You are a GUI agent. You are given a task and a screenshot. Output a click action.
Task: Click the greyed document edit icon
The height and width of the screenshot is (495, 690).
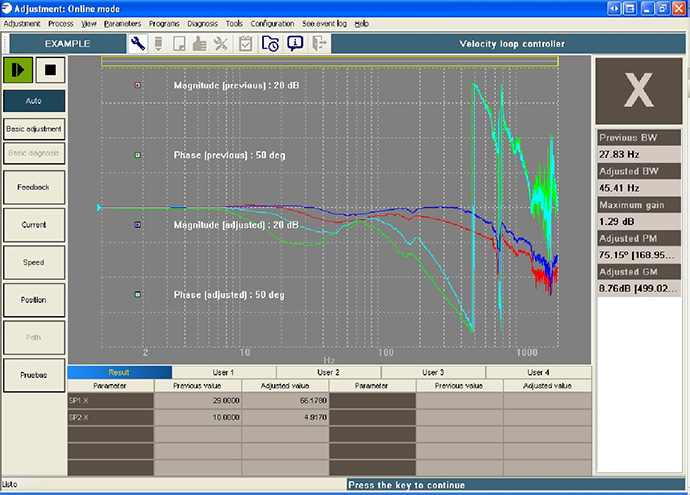(179, 44)
